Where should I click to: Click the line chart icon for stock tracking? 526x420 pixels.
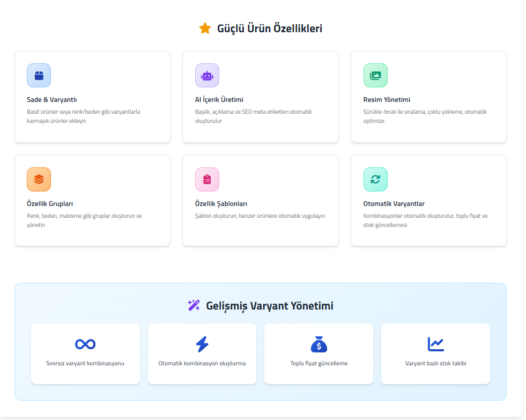coord(435,344)
